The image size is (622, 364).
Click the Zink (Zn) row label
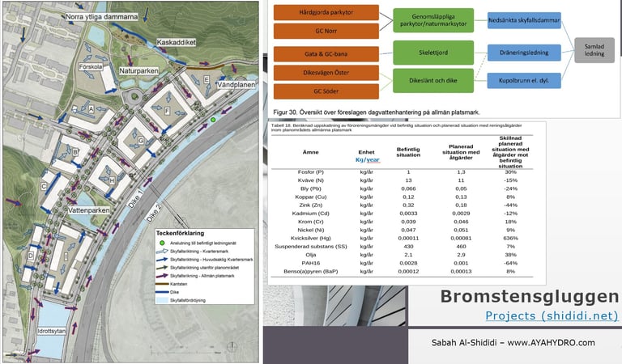click(311, 205)
